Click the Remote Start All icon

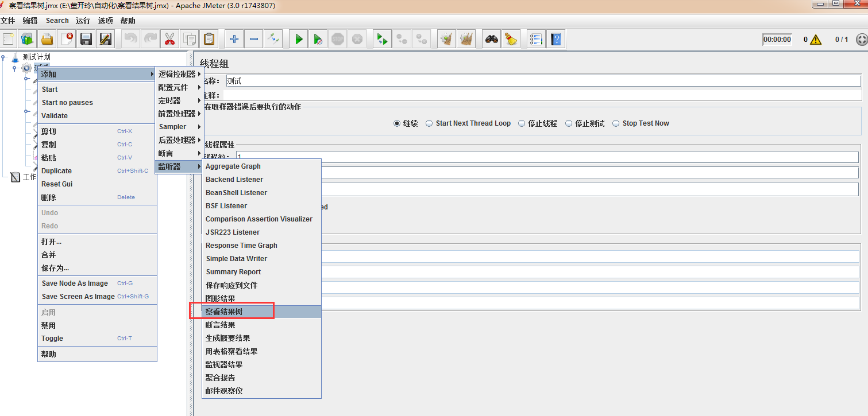(382, 39)
